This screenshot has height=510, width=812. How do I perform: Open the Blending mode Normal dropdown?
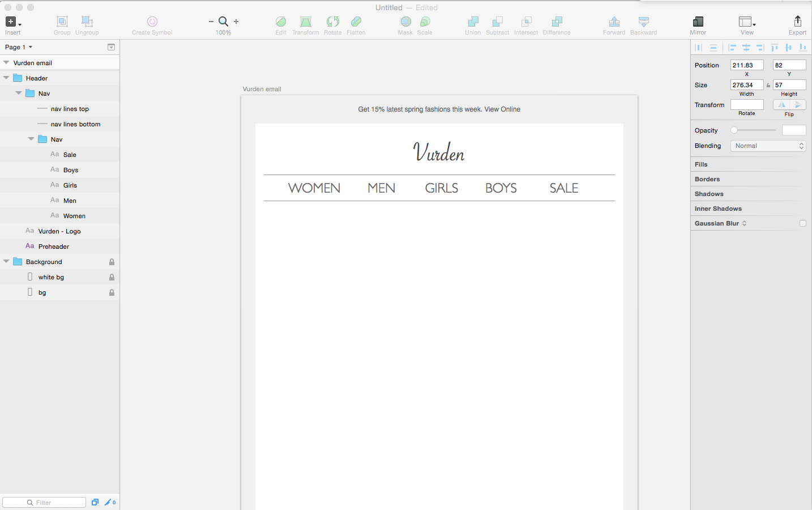[768, 146]
